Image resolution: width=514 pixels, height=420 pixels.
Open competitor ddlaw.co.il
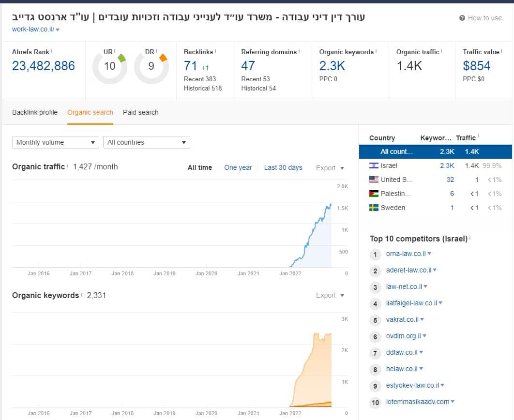click(x=402, y=352)
